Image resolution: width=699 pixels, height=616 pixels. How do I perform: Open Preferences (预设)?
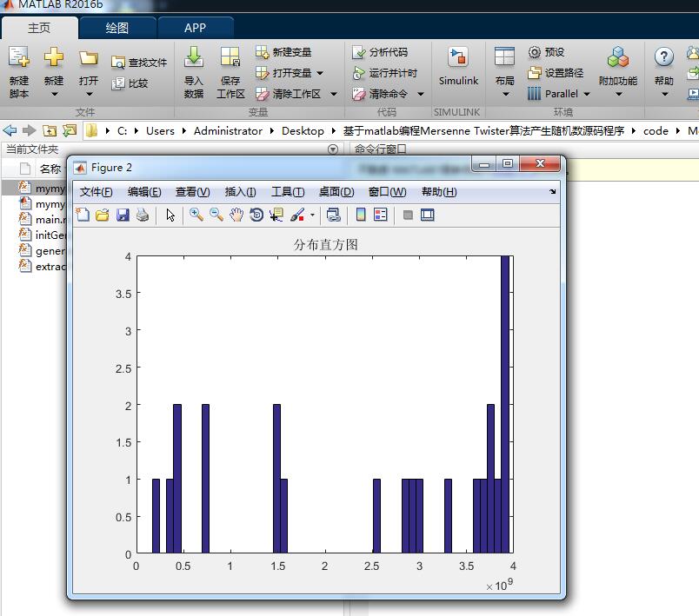[x=547, y=52]
